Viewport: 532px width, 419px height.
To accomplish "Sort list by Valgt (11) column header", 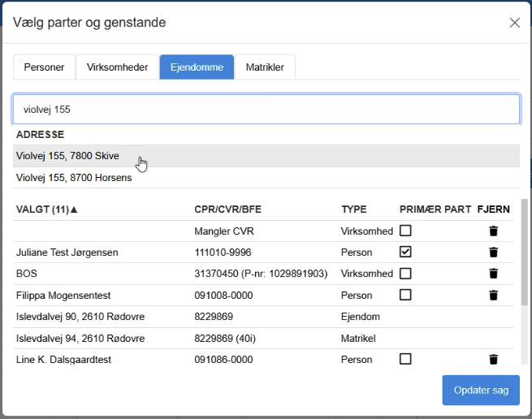I will tap(47, 209).
